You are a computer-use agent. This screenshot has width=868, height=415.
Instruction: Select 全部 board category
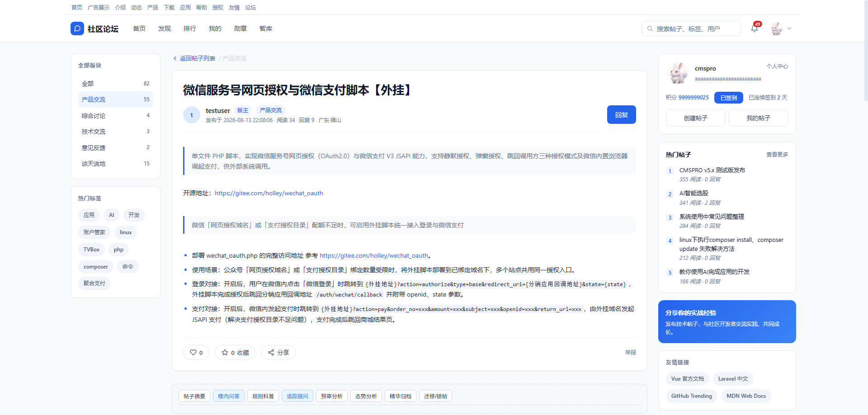116,84
